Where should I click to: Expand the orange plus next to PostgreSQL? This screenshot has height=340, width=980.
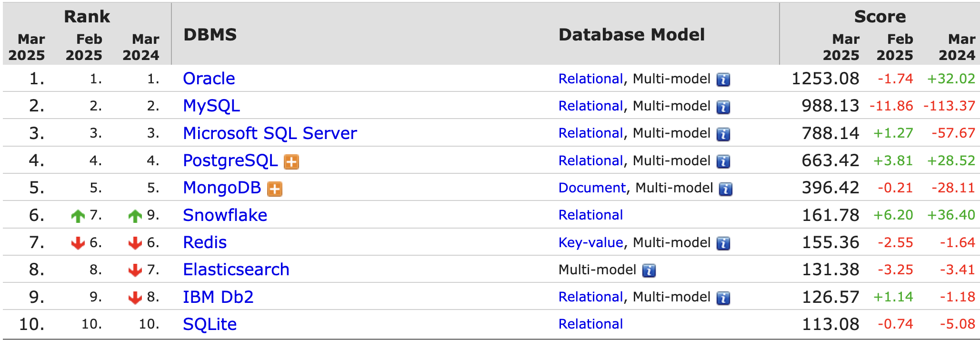291,162
